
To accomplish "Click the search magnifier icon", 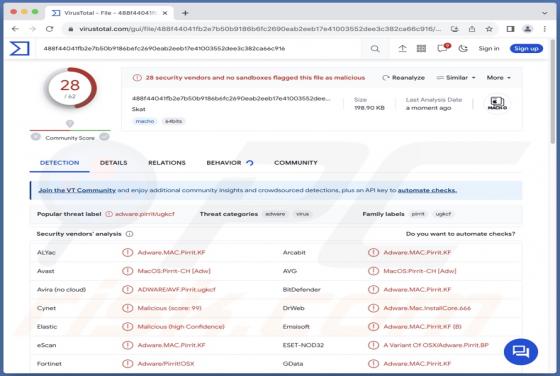I will (375, 49).
